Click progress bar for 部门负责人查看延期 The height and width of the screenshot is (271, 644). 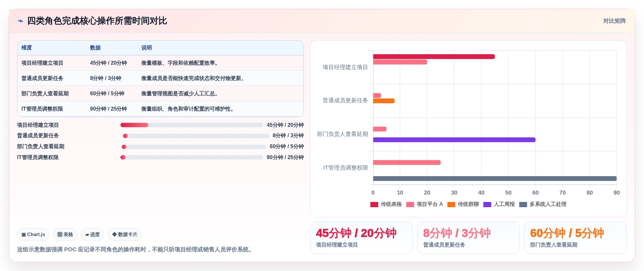coord(194,147)
